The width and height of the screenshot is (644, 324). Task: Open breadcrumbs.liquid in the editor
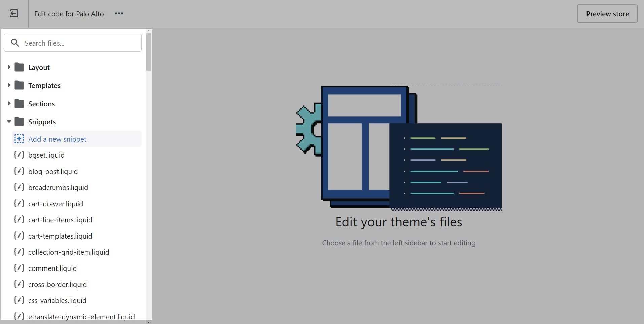(58, 187)
